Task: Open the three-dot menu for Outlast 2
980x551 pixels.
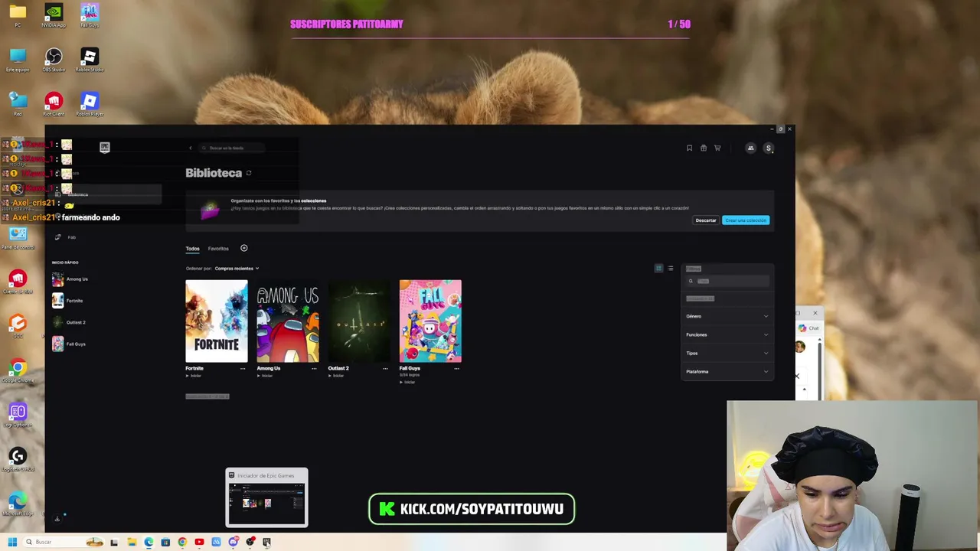Action: point(385,368)
